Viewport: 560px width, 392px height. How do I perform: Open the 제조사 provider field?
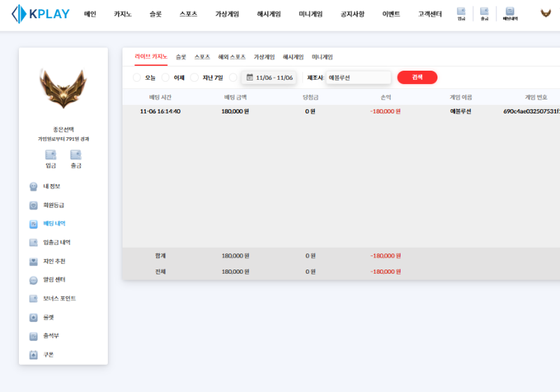pyautogui.click(x=358, y=78)
